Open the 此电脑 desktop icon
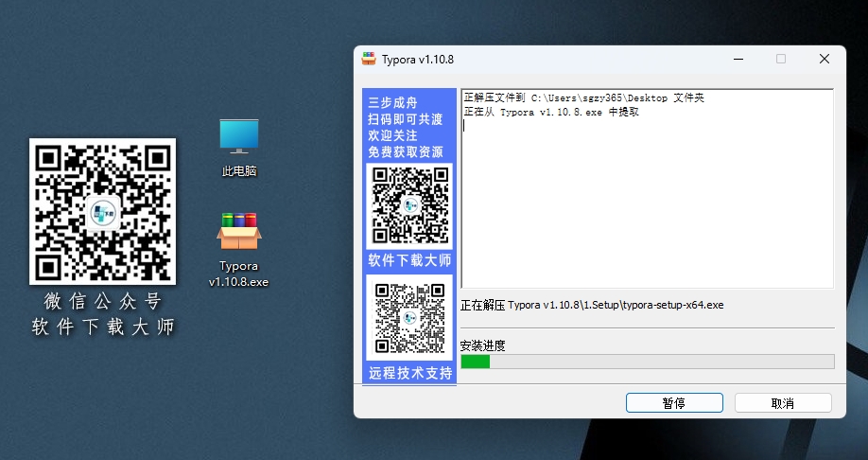This screenshot has height=460, width=868. [238, 147]
